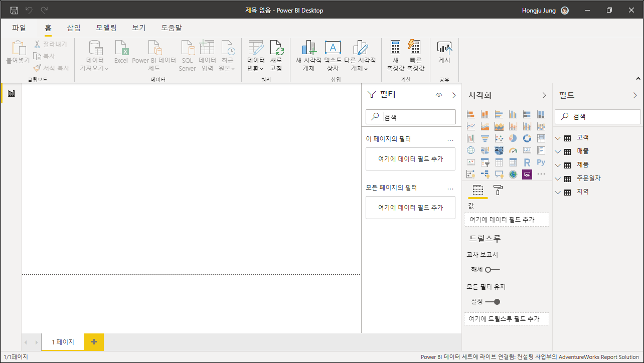Create a 빠른 측정값
This screenshot has width=644, height=363.
(415, 56)
